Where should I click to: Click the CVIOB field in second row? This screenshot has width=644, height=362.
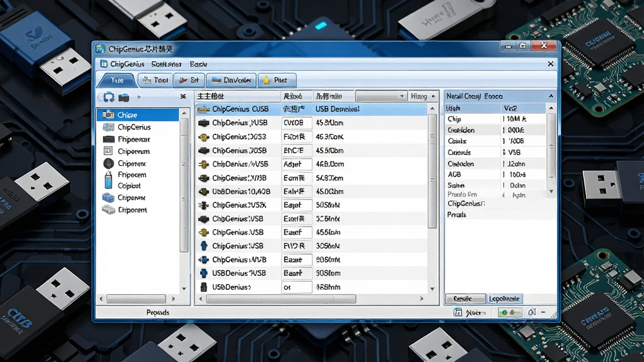pyautogui.click(x=297, y=123)
